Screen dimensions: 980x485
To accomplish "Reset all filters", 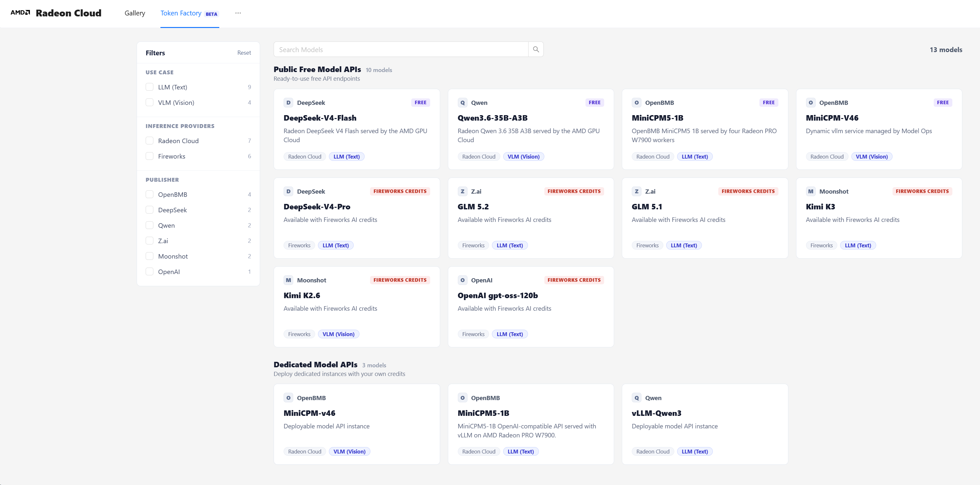I will click(x=244, y=52).
